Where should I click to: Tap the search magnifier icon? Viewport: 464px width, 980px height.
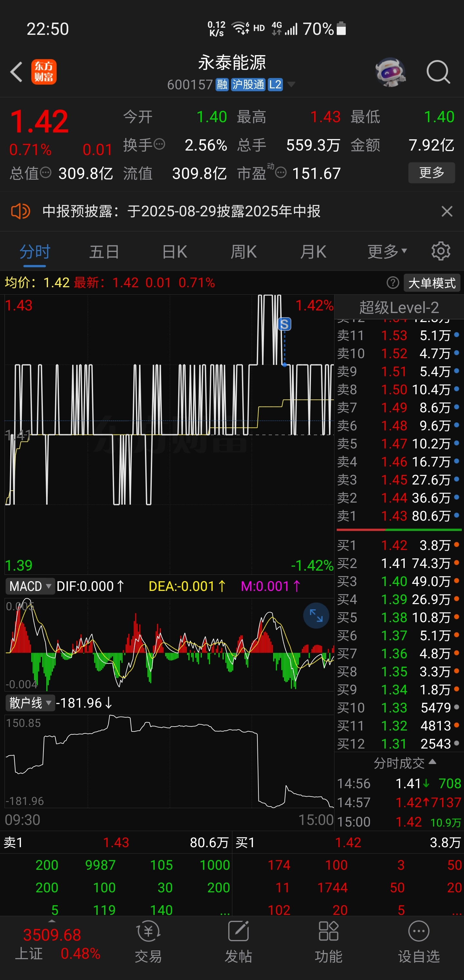(x=438, y=72)
